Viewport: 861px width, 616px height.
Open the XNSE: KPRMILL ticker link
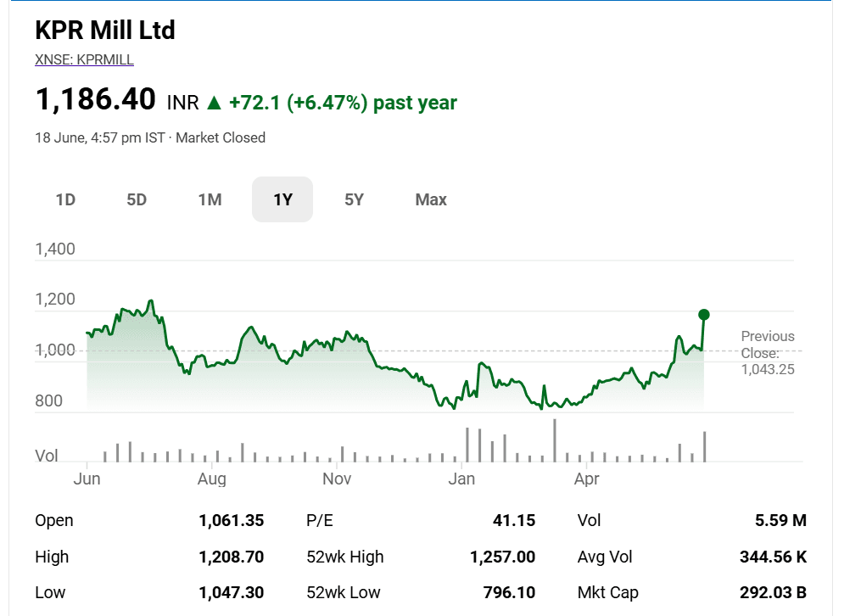(x=84, y=59)
